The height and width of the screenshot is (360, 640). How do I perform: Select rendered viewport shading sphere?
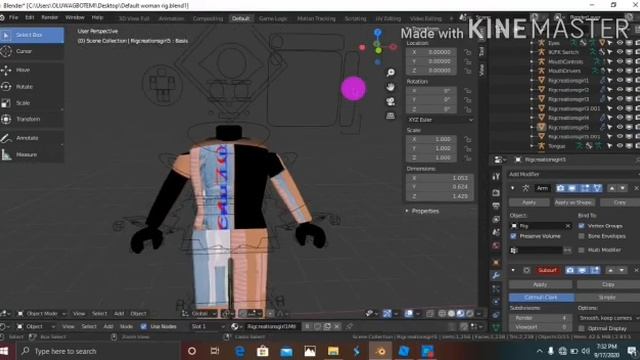(x=470, y=313)
